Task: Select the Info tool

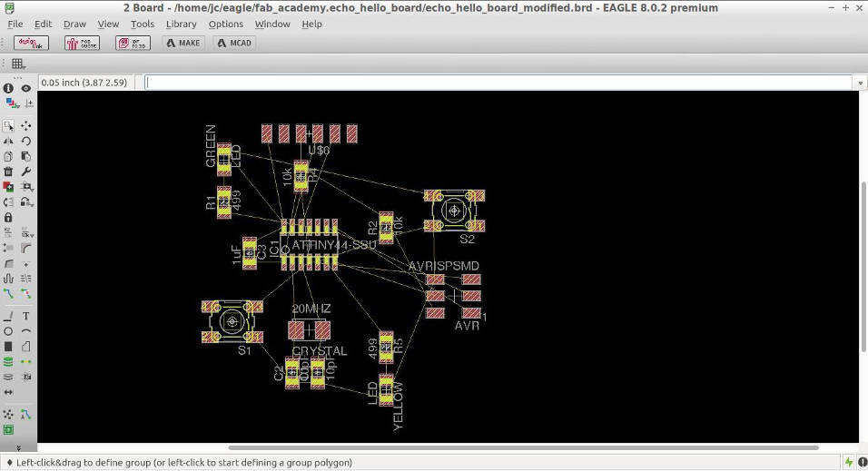Action: tap(8, 89)
